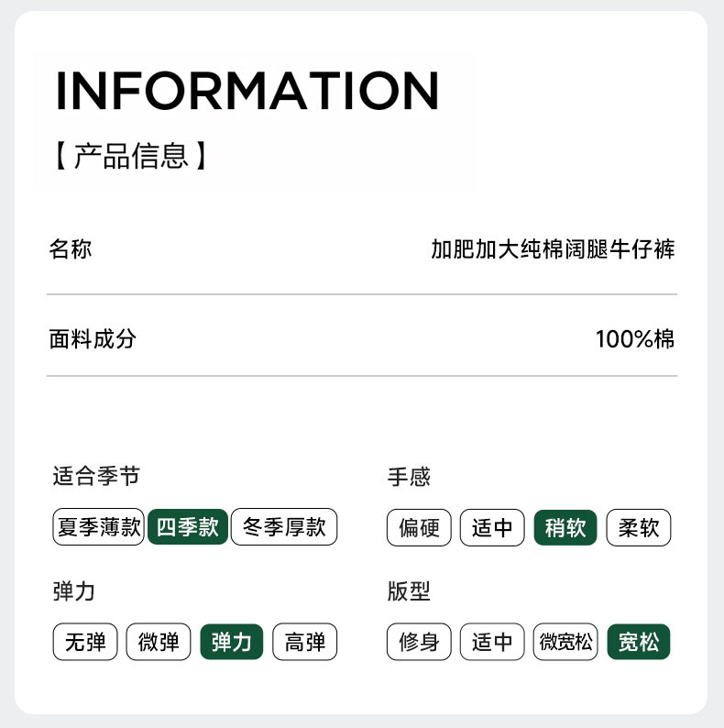Viewport: 724px width, 728px height.
Task: Choose 稍软 hand-feel option
Action: (565, 528)
